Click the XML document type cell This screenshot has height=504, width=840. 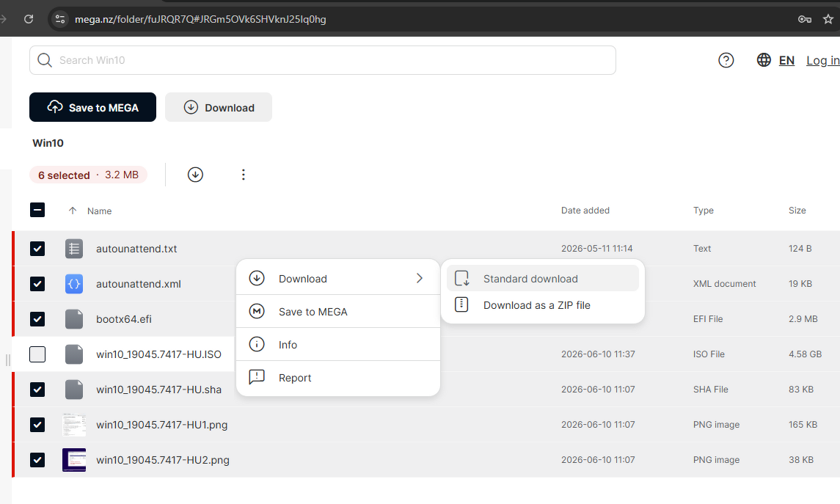click(724, 284)
